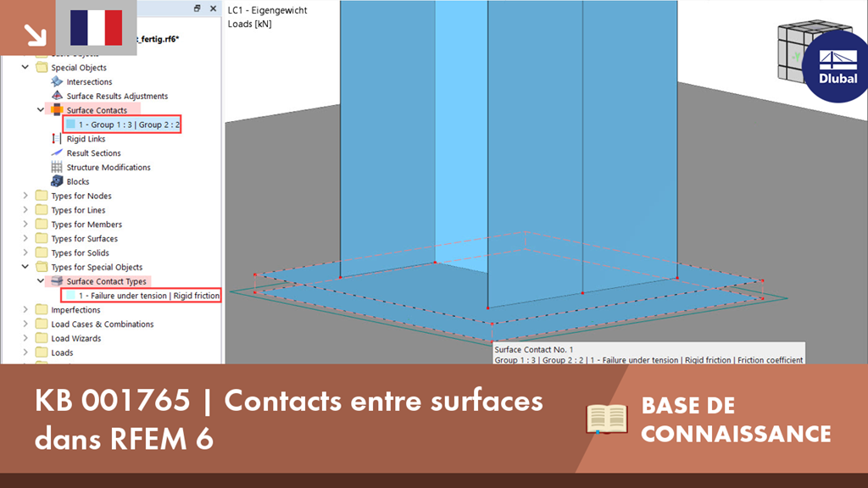
Task: Click the Load Wizards folder icon
Action: click(x=42, y=338)
